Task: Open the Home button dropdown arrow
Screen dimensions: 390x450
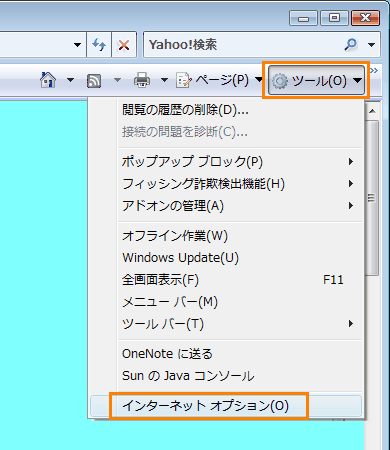Action: 70,80
